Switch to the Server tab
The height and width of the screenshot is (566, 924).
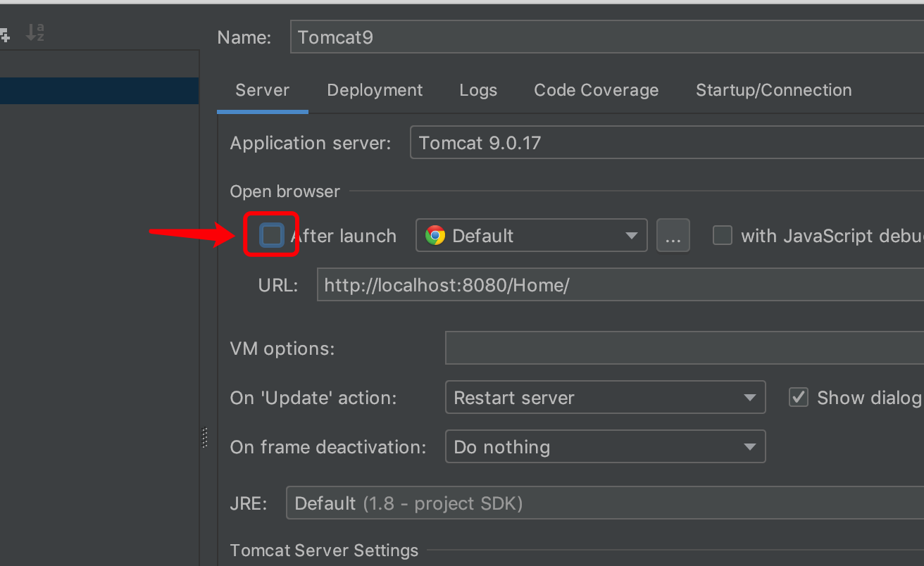(262, 90)
